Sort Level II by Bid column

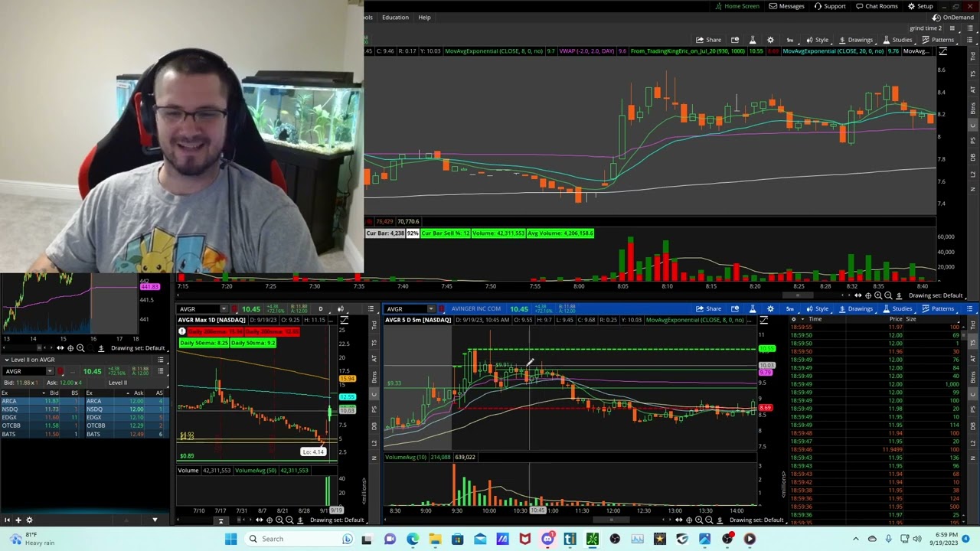(54, 393)
